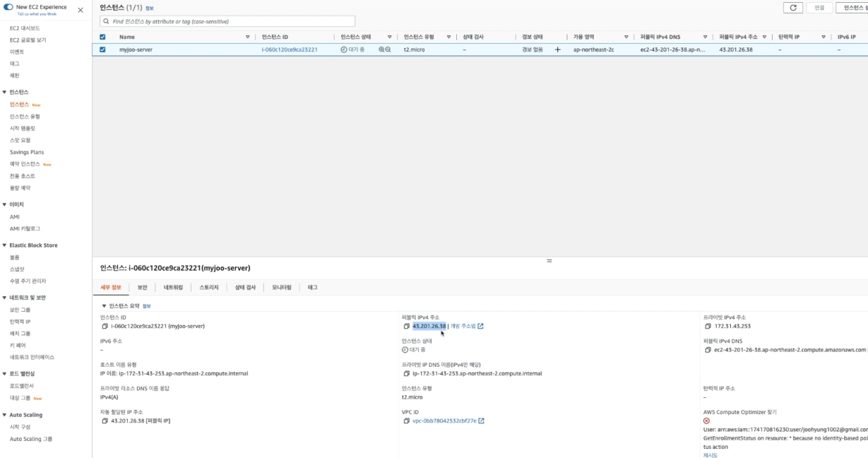The height and width of the screenshot is (458, 868).
Task: Click zoom-in icon in instance state cell
Action: pos(381,50)
